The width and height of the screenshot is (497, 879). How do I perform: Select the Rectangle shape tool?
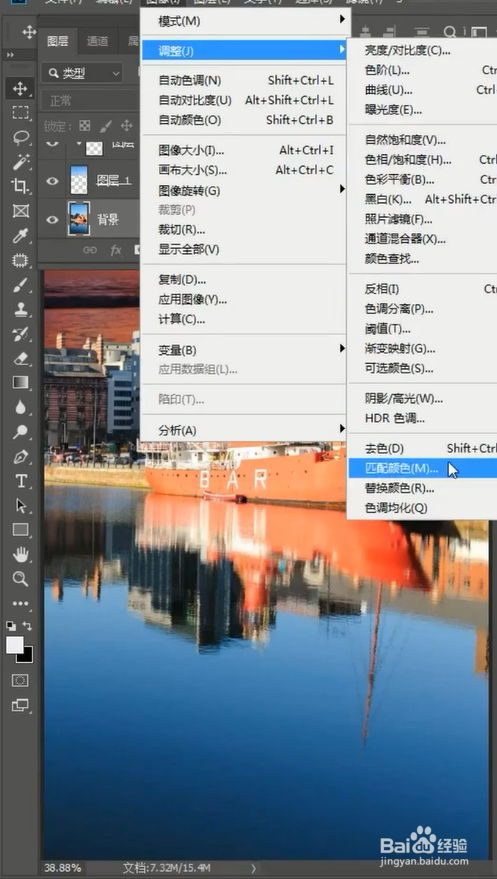20,530
